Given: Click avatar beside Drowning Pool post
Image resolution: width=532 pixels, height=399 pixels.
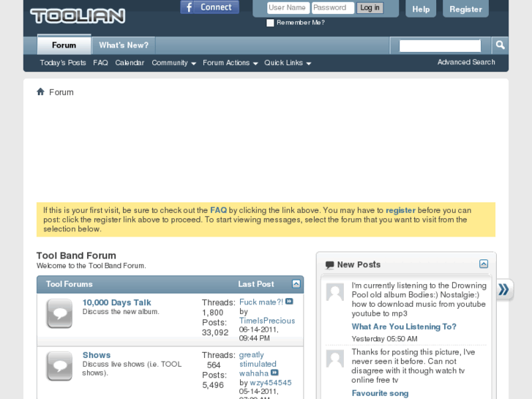Looking at the screenshot, I should [335, 292].
